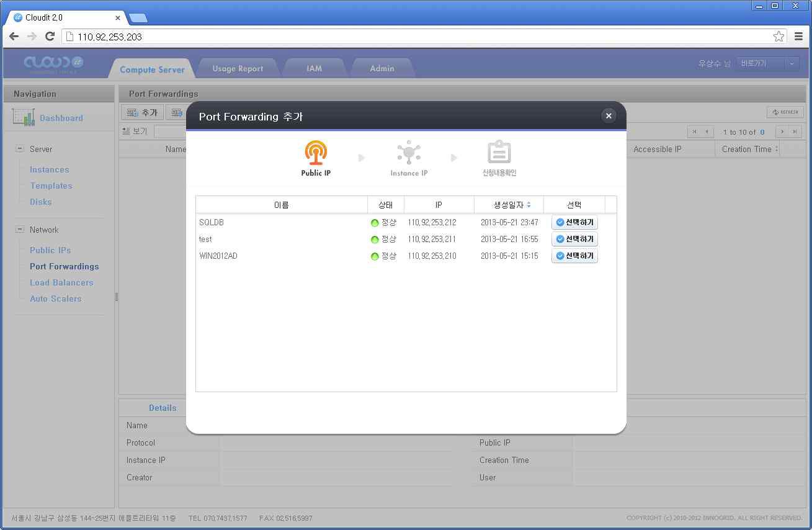
Task: Click 선택하기 for the WIN2012AD row
Action: [x=574, y=256]
